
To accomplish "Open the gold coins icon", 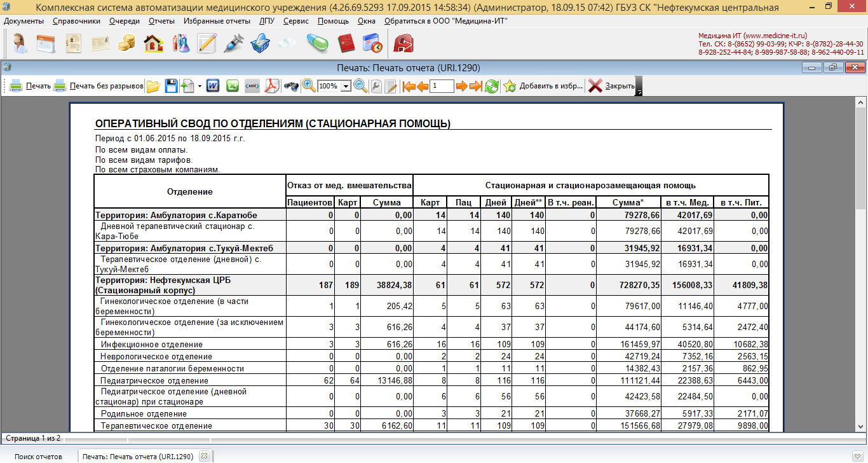I will click(127, 43).
